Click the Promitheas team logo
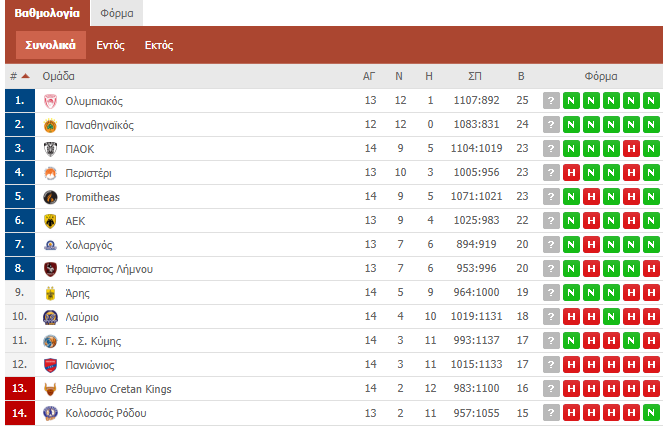The width and height of the screenshot is (663, 431). [50, 197]
